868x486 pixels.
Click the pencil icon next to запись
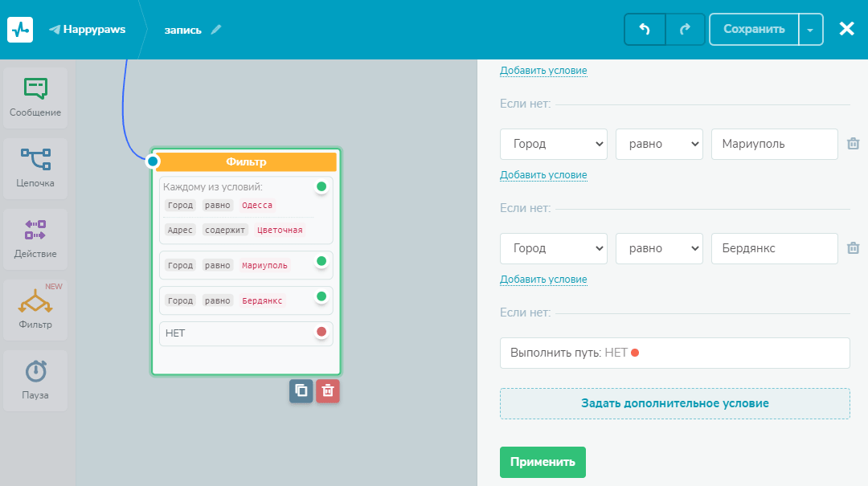215,30
